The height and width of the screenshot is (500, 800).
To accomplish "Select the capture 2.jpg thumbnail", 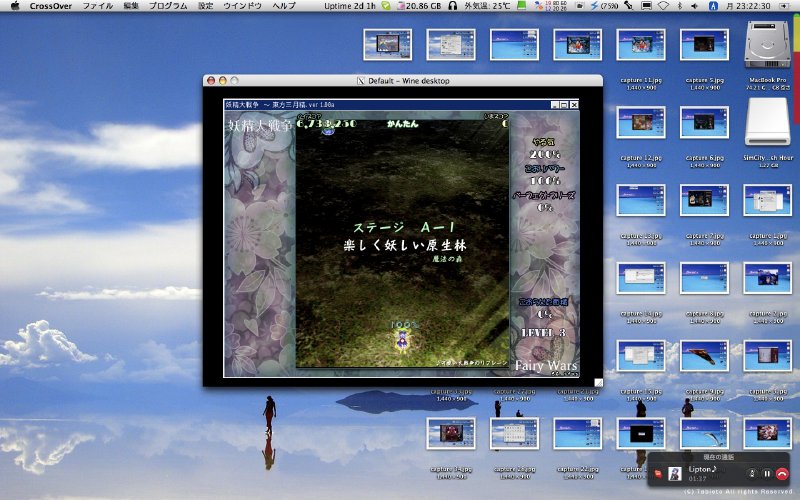I will [x=767, y=278].
